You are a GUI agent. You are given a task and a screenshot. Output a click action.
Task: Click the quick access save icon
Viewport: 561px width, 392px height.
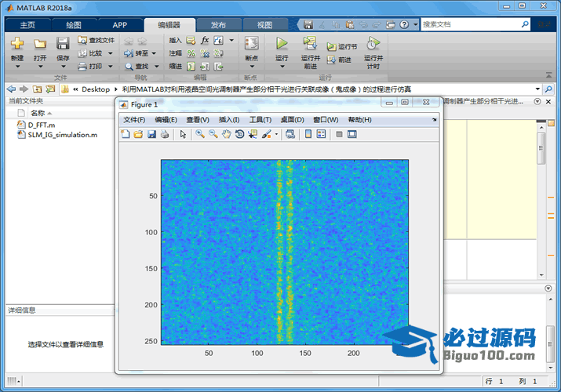[x=308, y=24]
